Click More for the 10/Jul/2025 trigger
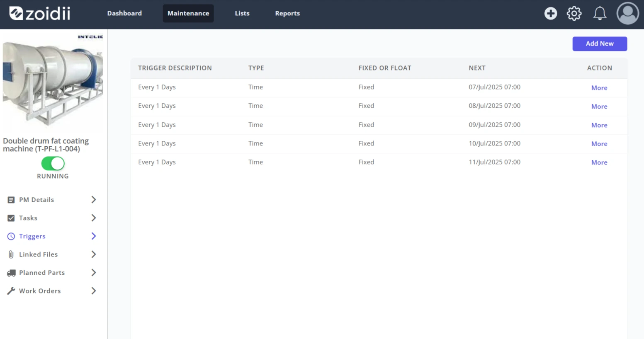This screenshot has width=644, height=339. click(599, 144)
